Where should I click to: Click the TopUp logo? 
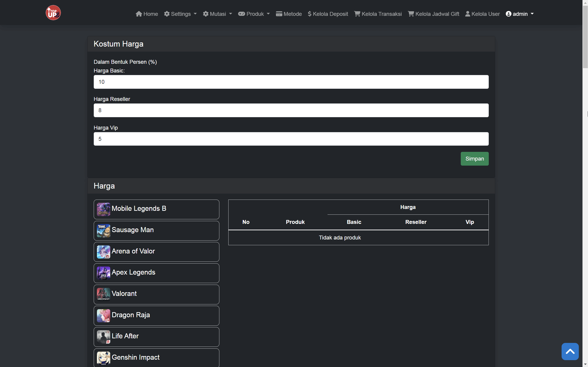(53, 12)
